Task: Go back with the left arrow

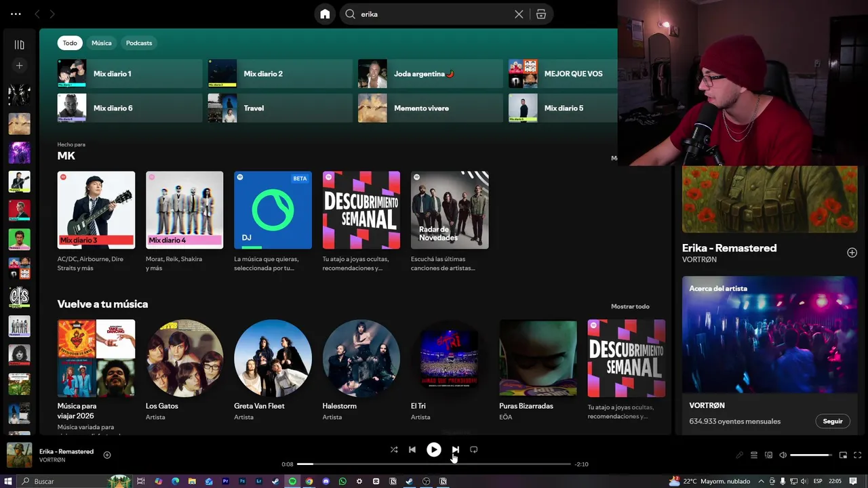Action: (37, 14)
